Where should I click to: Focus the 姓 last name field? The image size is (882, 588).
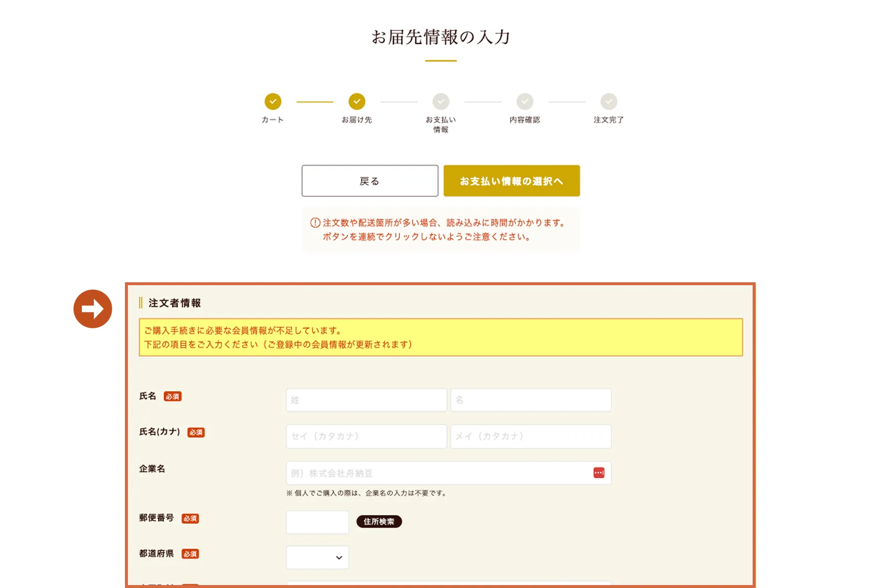click(367, 400)
